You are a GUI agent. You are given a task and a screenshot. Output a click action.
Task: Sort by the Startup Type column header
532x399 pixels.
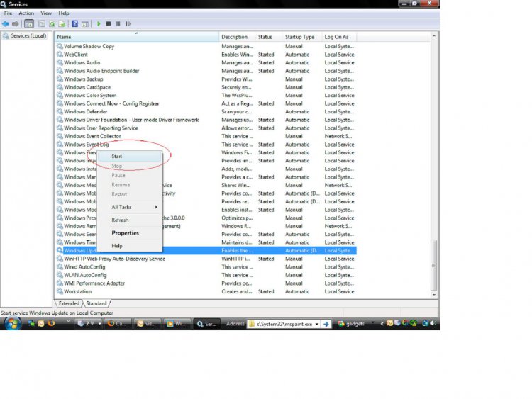coord(302,37)
